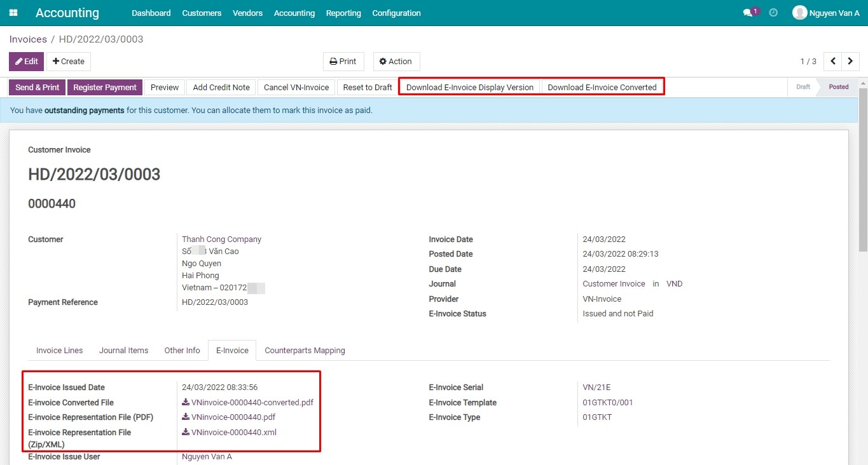Open the conversations icon with unread badge

click(x=749, y=11)
